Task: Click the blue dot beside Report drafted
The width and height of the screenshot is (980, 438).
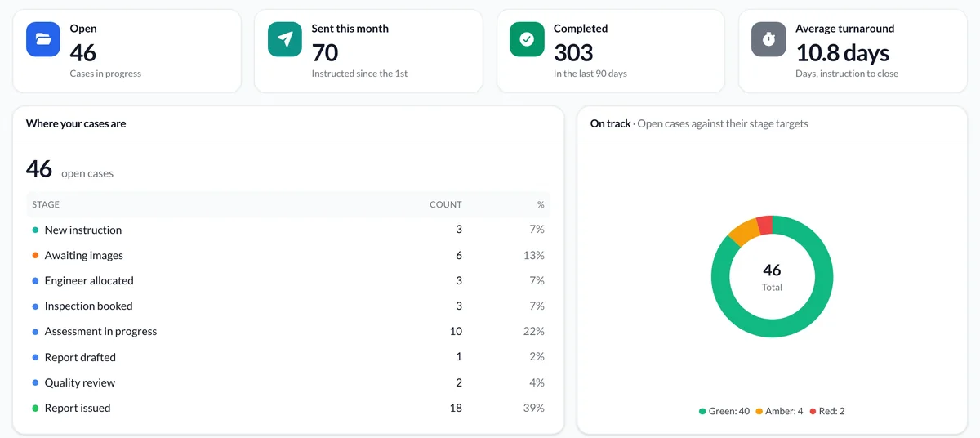Action: click(35, 358)
